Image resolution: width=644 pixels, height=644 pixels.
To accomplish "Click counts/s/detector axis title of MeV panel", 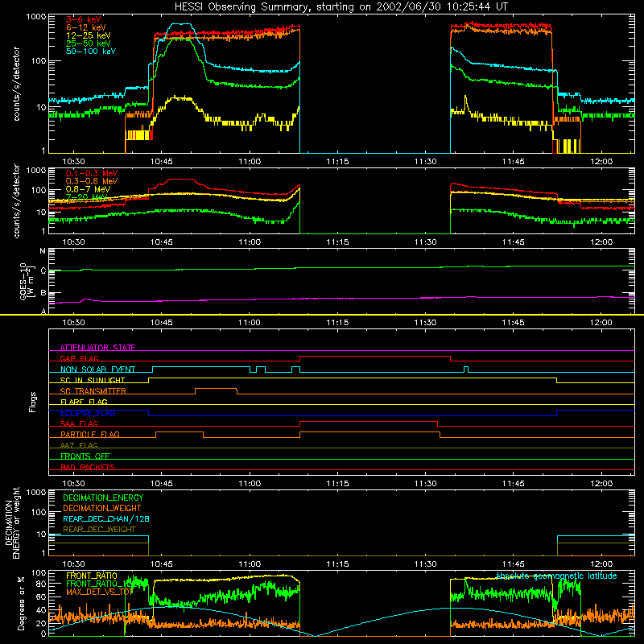I will point(16,200).
